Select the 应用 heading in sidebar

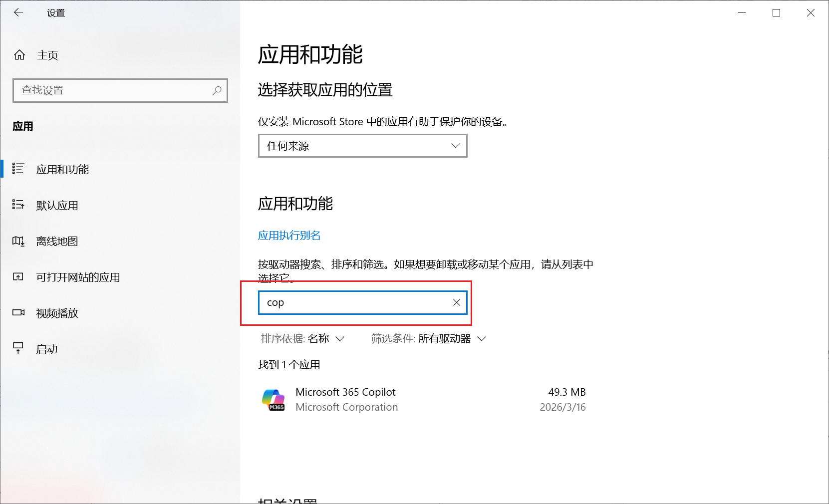tap(21, 126)
